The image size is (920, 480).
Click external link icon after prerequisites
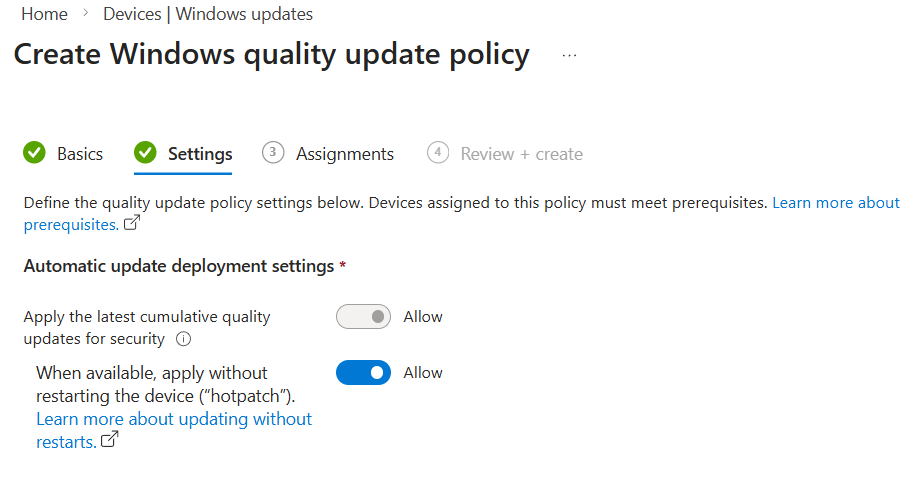[x=131, y=225]
